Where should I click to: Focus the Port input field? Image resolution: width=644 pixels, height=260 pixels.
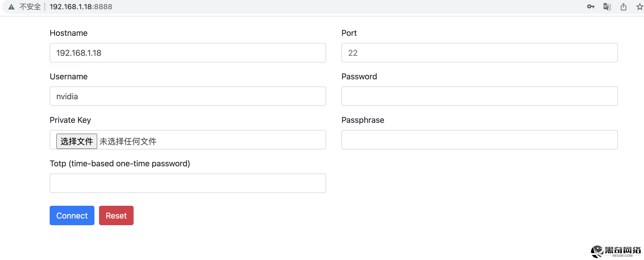click(x=479, y=53)
